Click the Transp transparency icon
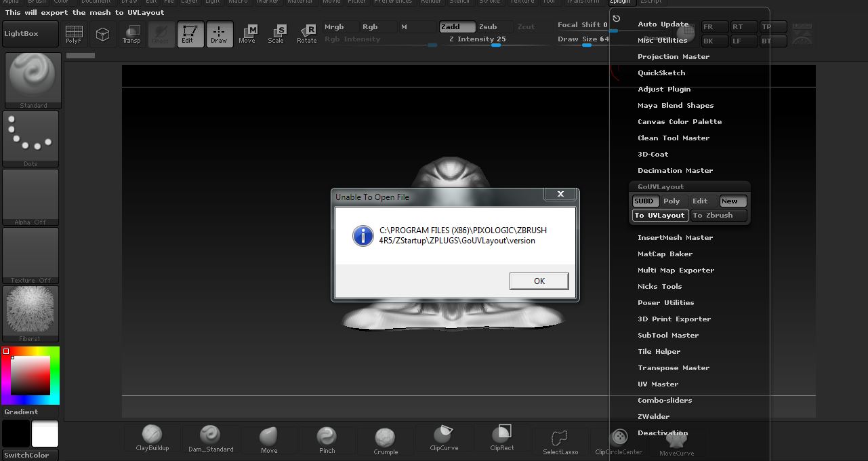868x461 pixels. coord(131,34)
